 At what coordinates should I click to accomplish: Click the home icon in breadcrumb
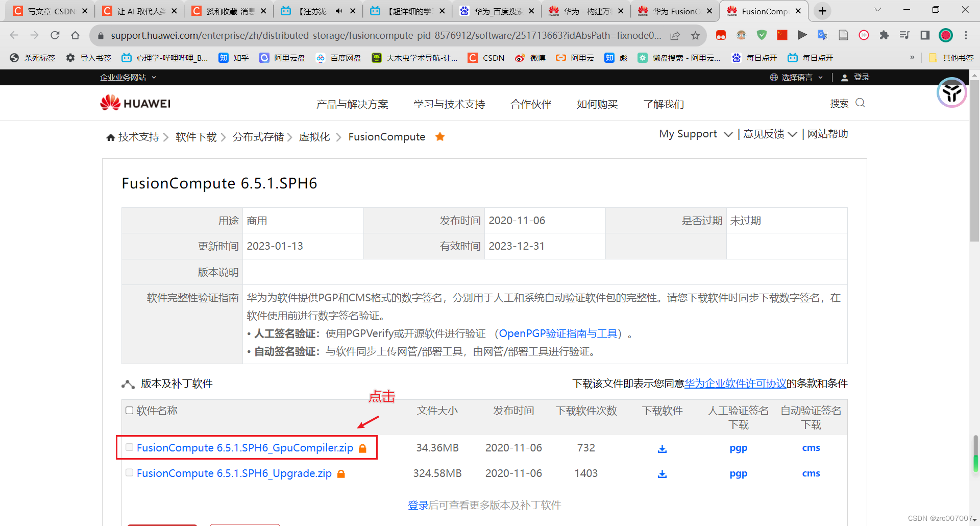110,137
